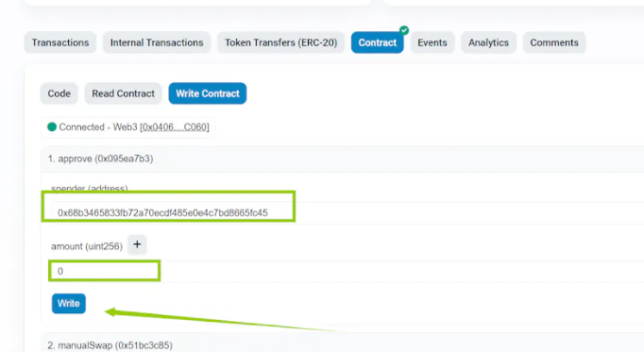The image size is (644, 352).
Task: Click the green connected status dot
Action: tap(52, 126)
